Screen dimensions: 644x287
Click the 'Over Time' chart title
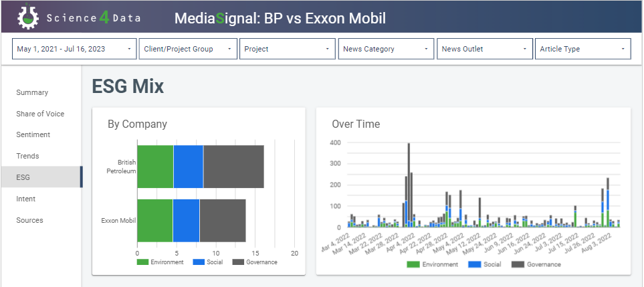click(x=356, y=124)
